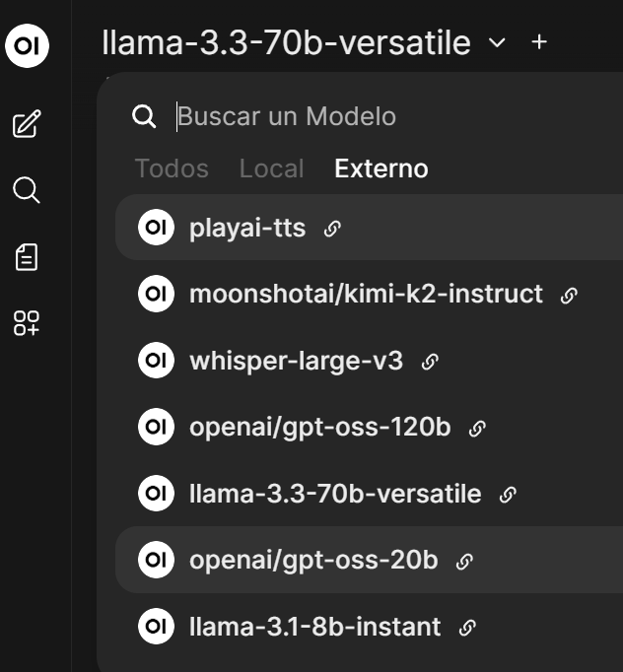Click link icon beside llama-3.1-8b-instant

coord(468,628)
